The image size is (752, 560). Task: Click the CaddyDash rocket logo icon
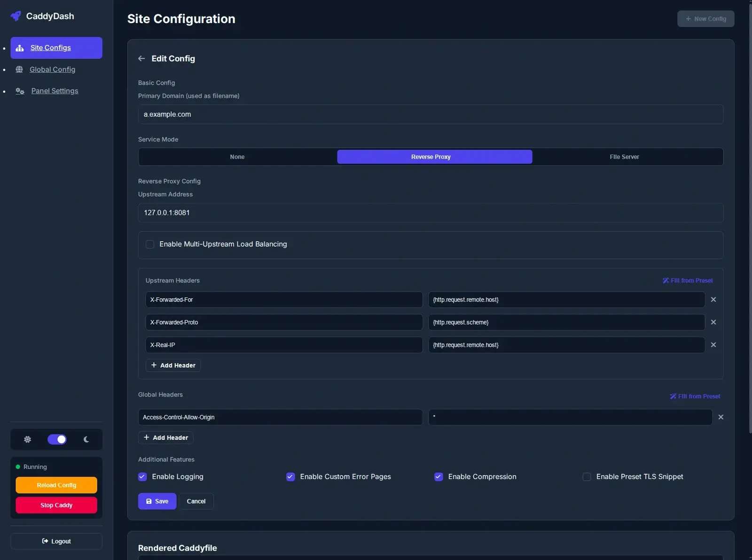16,16
